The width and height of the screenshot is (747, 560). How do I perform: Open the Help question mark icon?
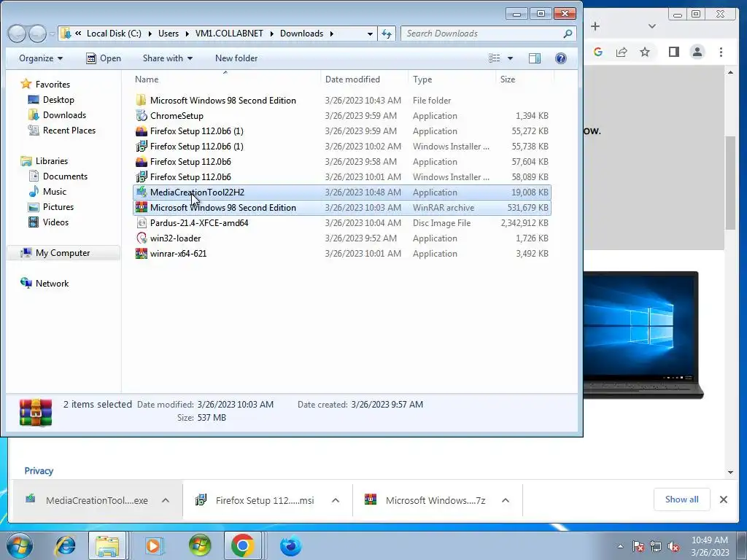click(561, 58)
